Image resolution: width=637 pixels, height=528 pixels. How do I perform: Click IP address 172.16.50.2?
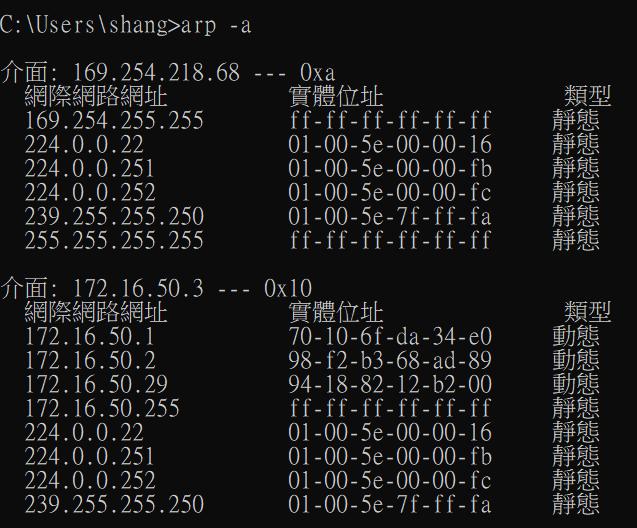(90, 361)
